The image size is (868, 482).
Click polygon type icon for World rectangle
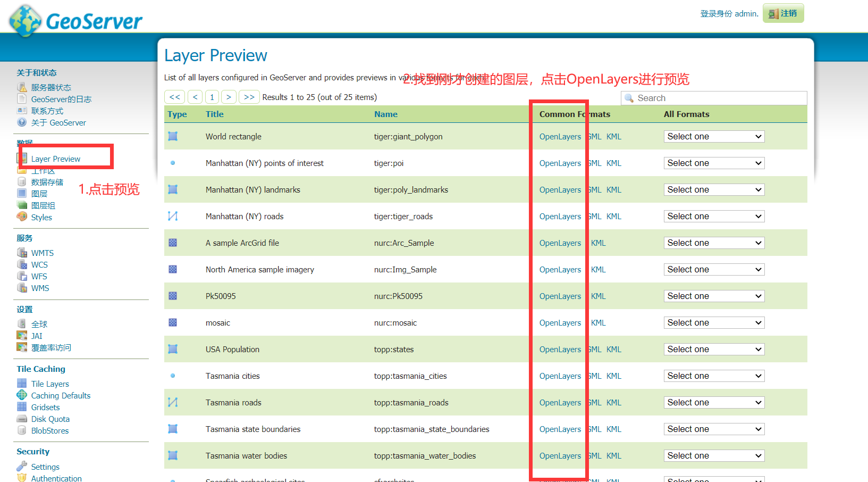tap(173, 136)
